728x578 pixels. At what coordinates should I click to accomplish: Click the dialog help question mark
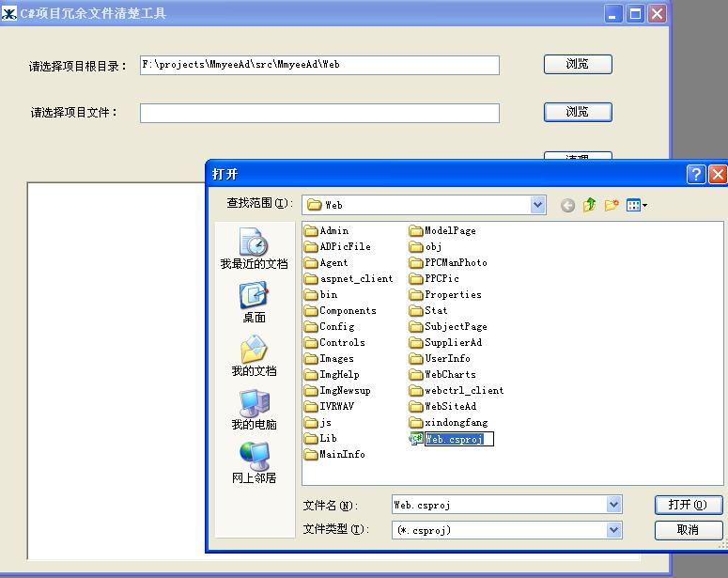(x=696, y=174)
